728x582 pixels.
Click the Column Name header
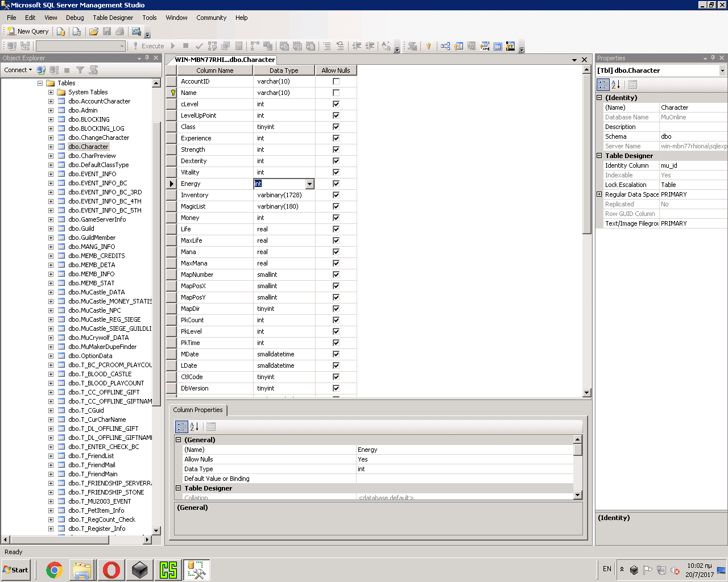[215, 70]
